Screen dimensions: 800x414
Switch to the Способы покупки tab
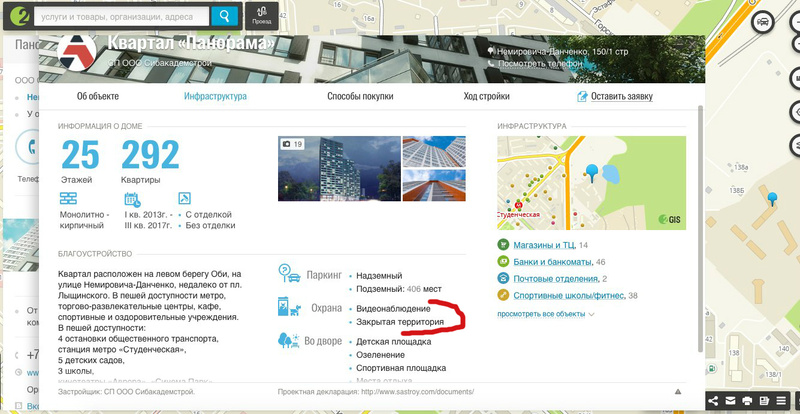pos(360,96)
